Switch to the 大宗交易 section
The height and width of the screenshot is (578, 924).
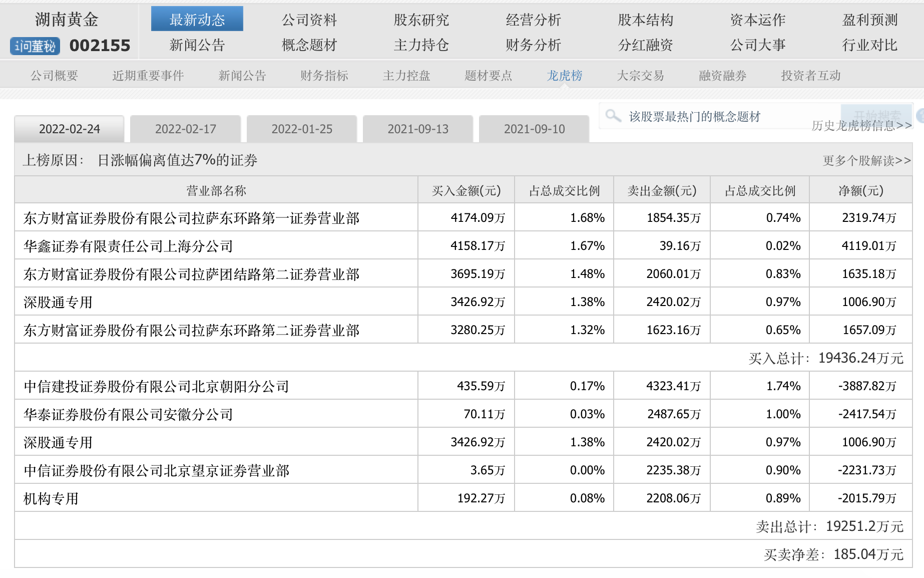coord(641,76)
